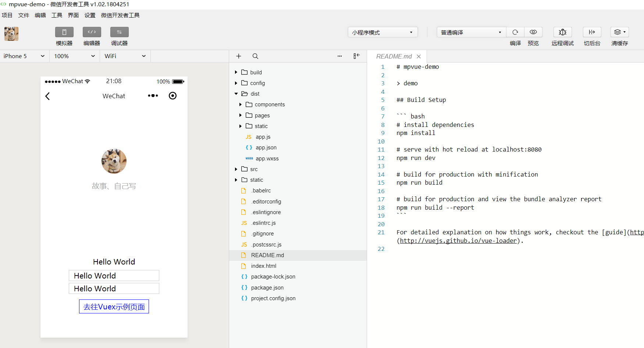Click the user avatar in toolbar

click(11, 34)
